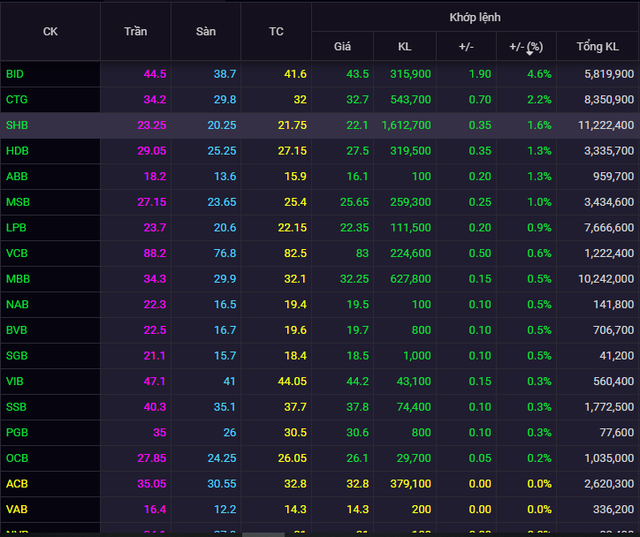Click the BID matched price 43.5
This screenshot has width=640, height=537.
pos(357,74)
